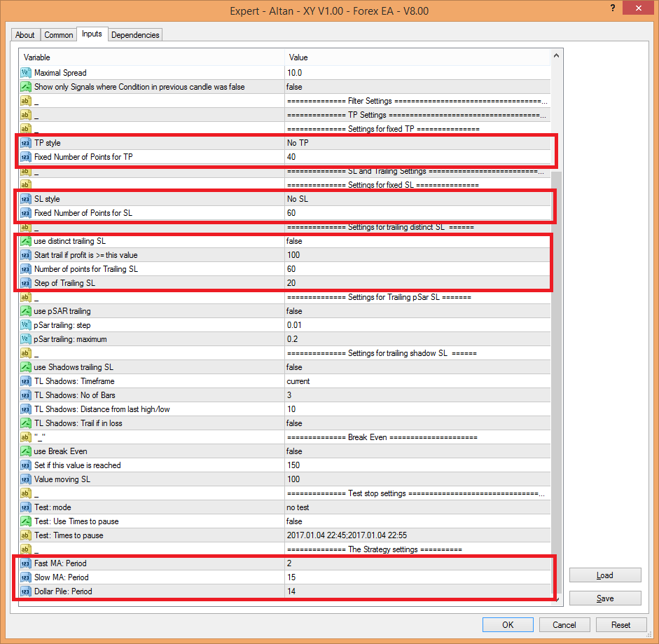Click the icon beside use pSAR trailing
This screenshot has height=644, width=659.
point(26,311)
